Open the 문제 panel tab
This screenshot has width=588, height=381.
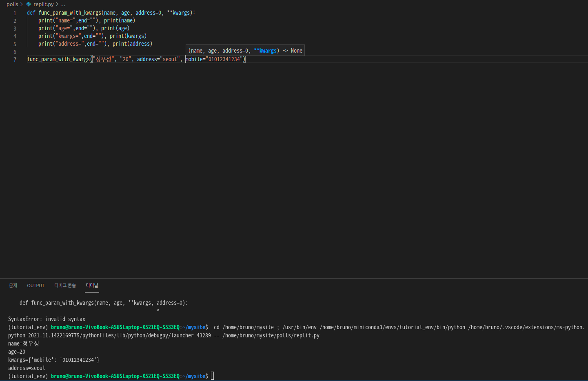tap(13, 286)
